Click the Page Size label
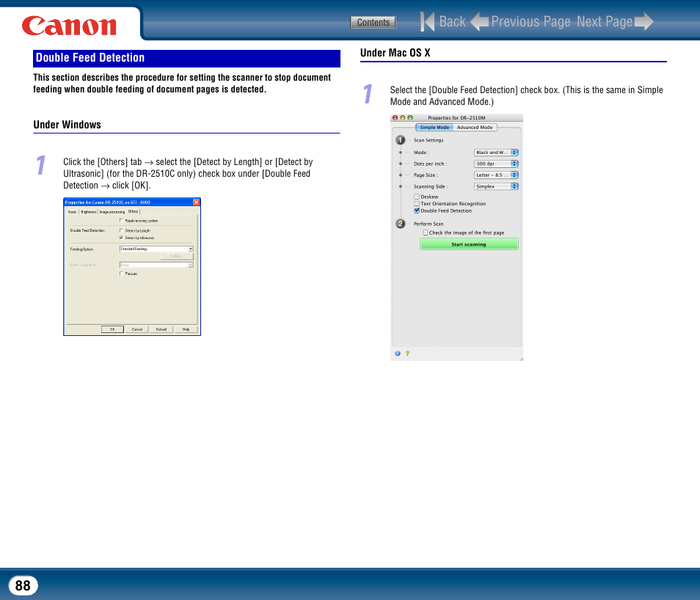 pyautogui.click(x=426, y=175)
